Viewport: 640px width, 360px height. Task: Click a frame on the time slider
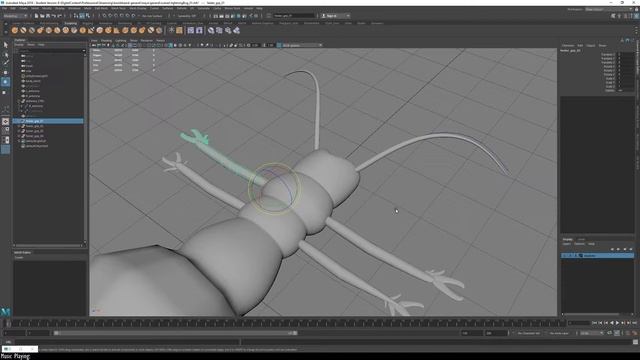pos(286,323)
